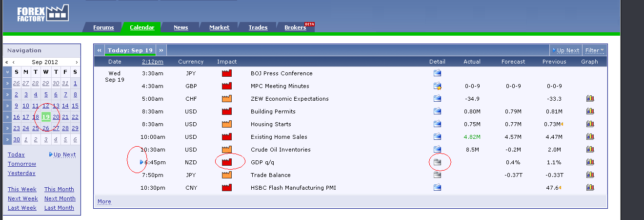Click the Forex Factory logo
The height and width of the screenshot is (220, 644).
tap(42, 13)
